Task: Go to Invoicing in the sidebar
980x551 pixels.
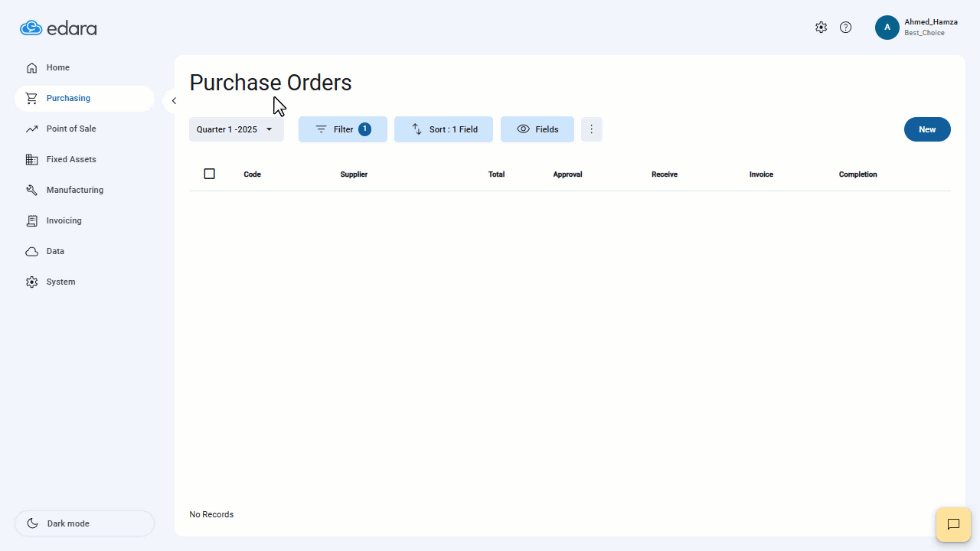Action: click(x=84, y=220)
